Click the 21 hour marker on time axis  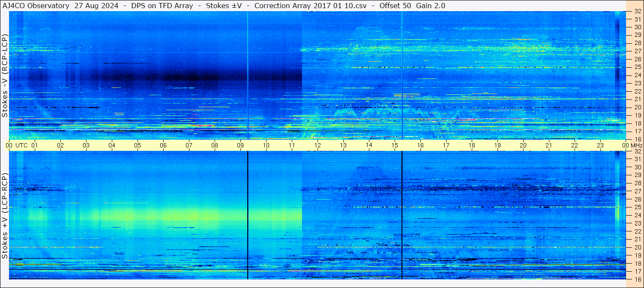point(549,145)
